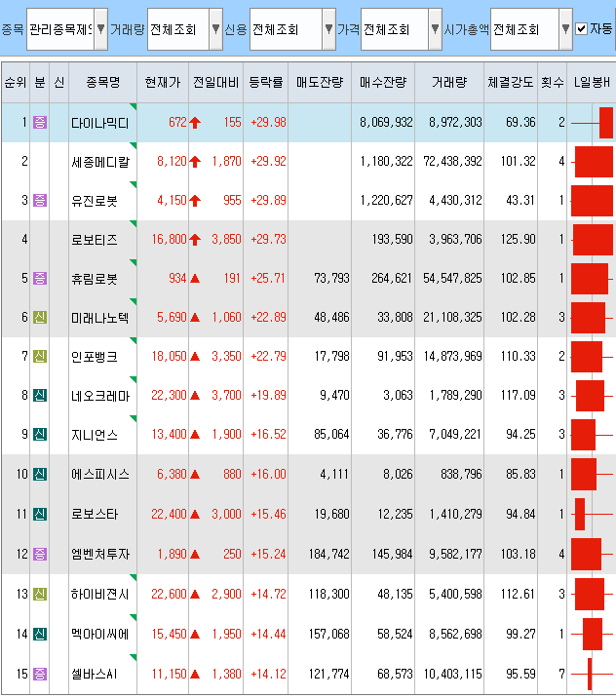The width and height of the screenshot is (616, 698).
Task: Select stock name 휴림로봇
Action: click(95, 279)
